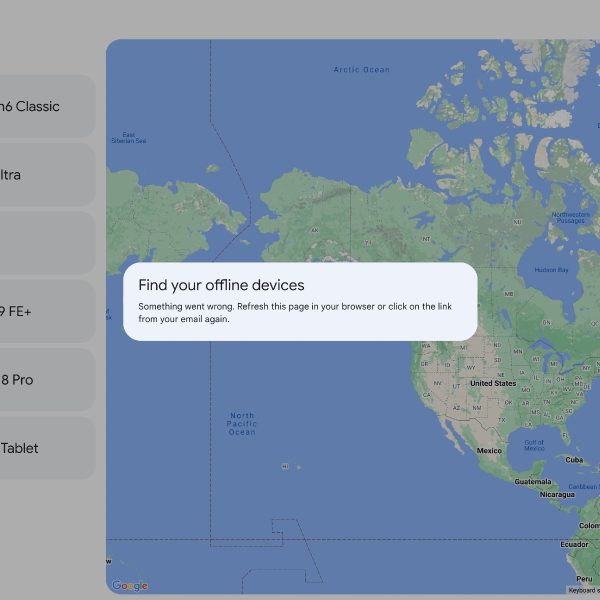Click the North Pacific Ocean map label
Viewport: 600px width, 600px height.
[x=241, y=423]
